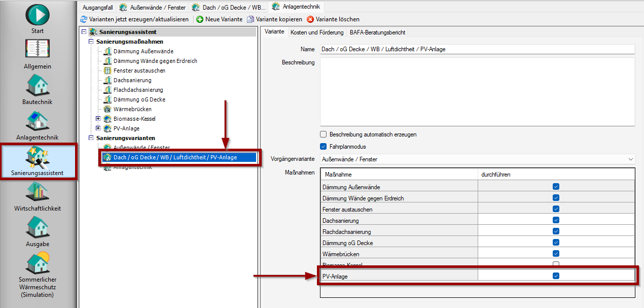Open the BAFA-Beratungsbericht tab
Viewport: 644px width, 308px height.
click(x=377, y=32)
